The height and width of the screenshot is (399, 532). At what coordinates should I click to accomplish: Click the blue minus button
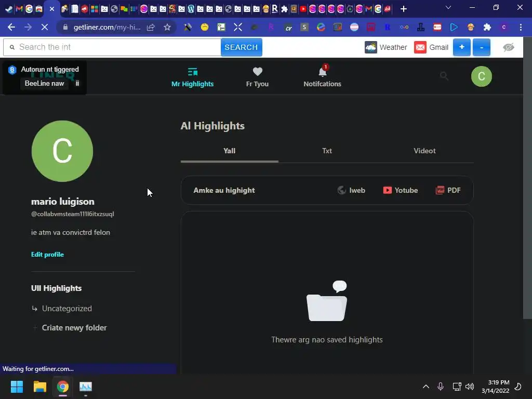(482, 47)
